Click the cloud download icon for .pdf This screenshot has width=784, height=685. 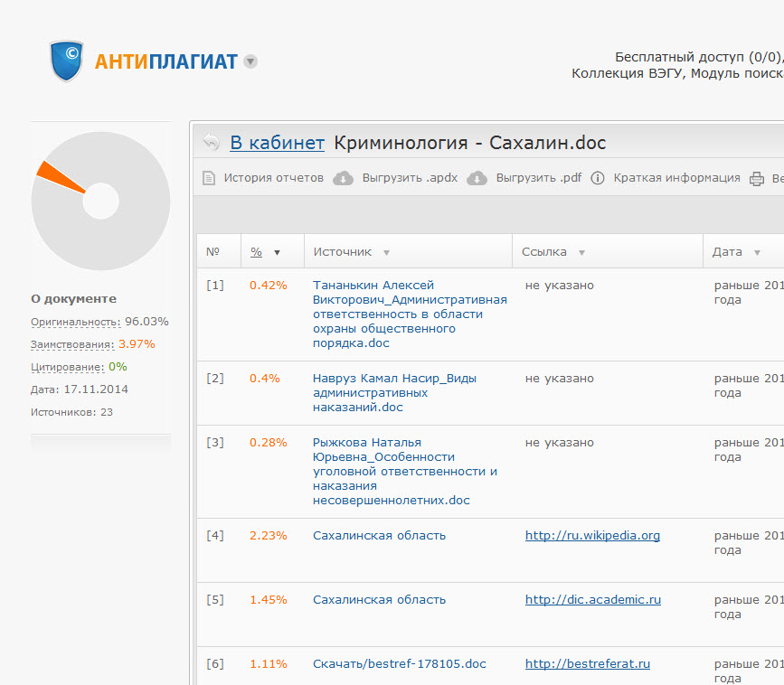[x=477, y=178]
